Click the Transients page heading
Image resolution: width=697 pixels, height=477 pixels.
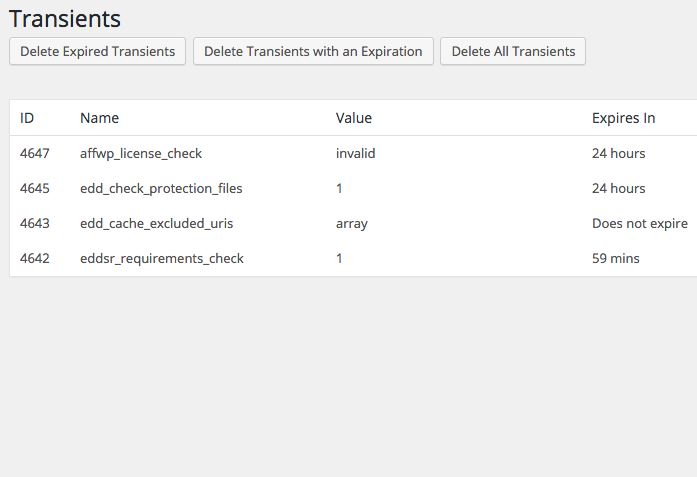point(65,19)
